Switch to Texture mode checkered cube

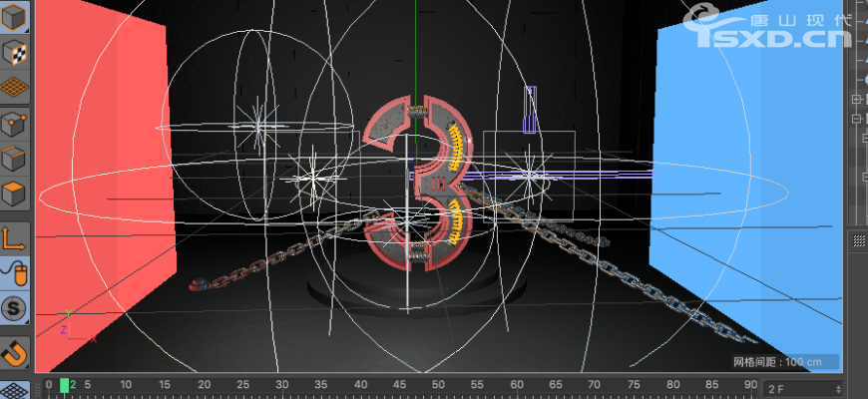pyautogui.click(x=14, y=53)
